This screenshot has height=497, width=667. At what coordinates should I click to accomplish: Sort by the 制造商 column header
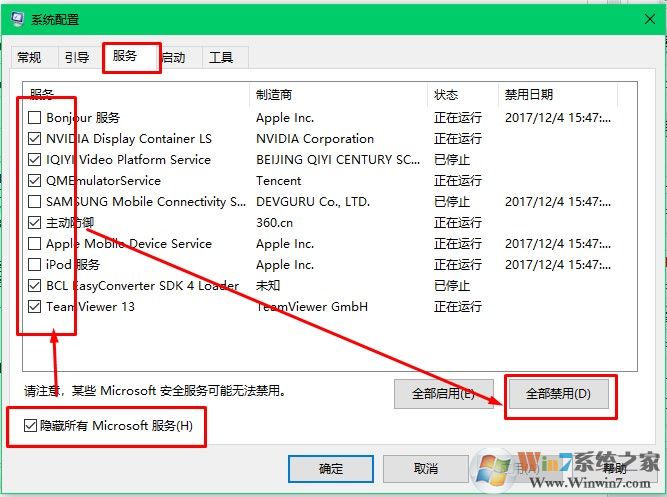click(x=339, y=94)
